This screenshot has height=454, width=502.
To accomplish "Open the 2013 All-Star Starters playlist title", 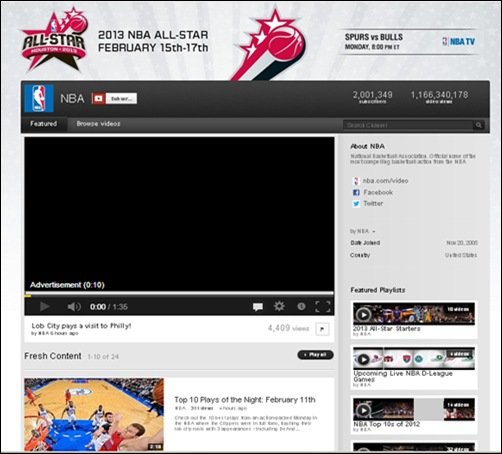I will pyautogui.click(x=387, y=329).
